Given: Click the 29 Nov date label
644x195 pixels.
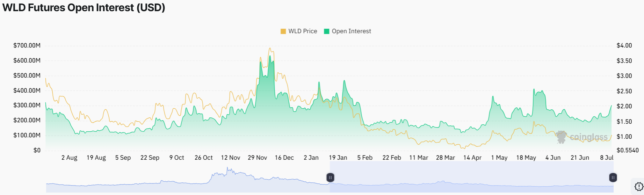Looking at the screenshot, I should 258,158.
